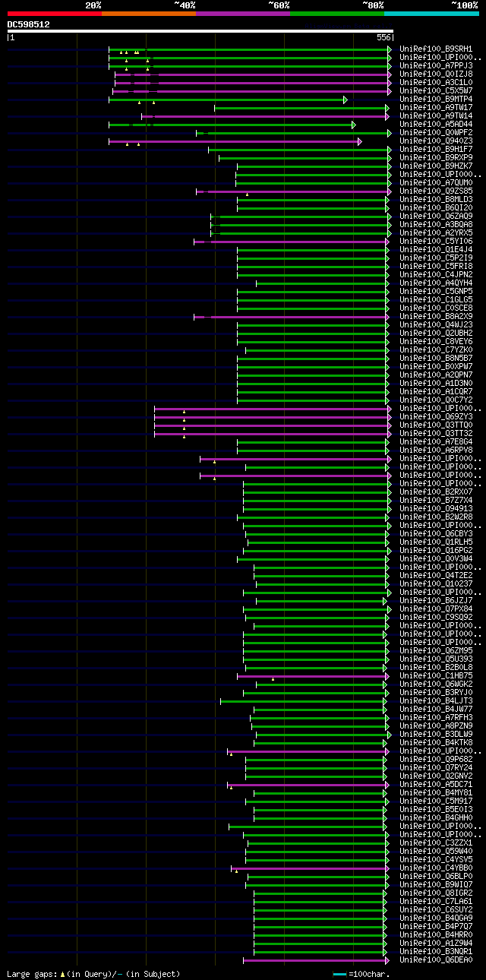Viewport: 486px width, 980px height.
Task: Click the UniRef100_B9H1F7 entry
Action: click(436, 150)
